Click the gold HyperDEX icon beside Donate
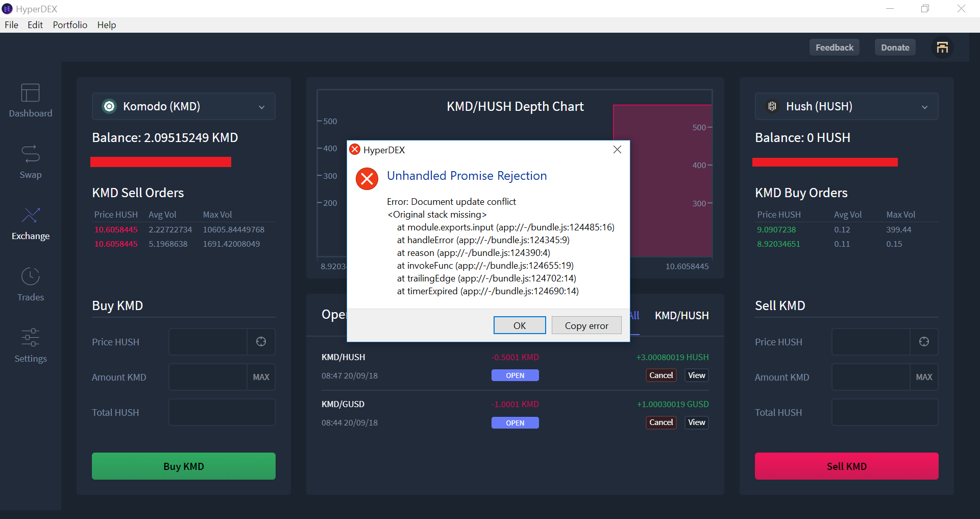This screenshot has height=519, width=980. 942,47
